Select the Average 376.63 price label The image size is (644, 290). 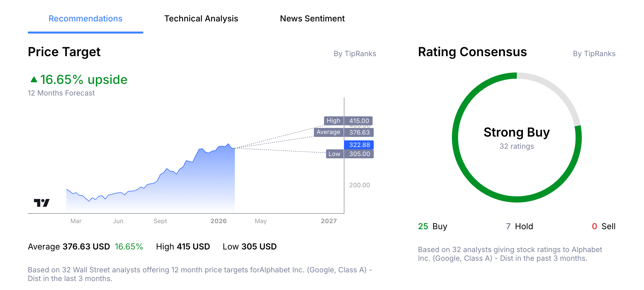(x=344, y=132)
